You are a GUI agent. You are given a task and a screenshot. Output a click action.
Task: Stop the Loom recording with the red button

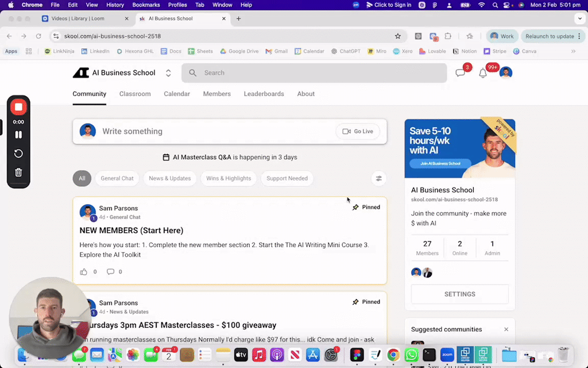(18, 107)
